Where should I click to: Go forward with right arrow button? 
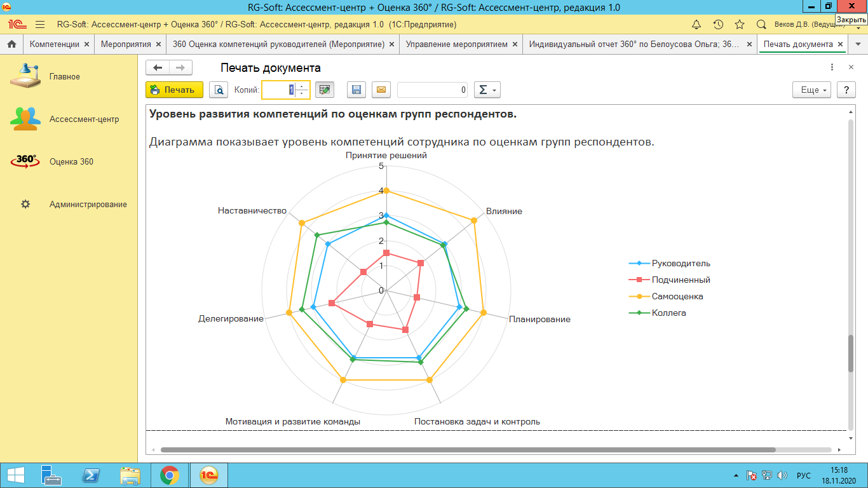point(180,67)
